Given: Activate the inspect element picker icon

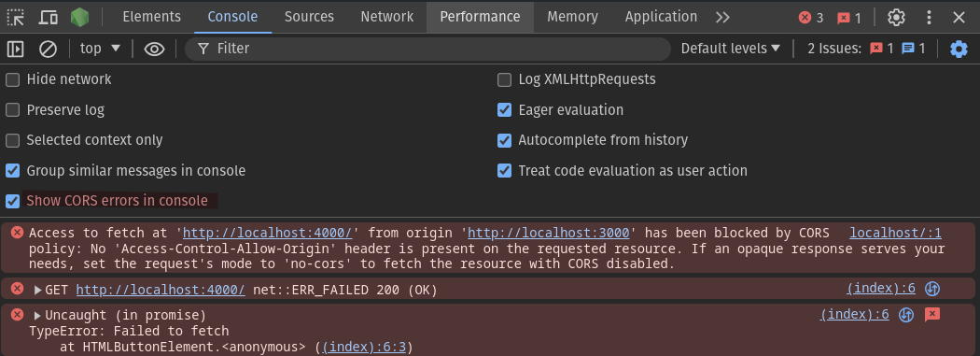Looking at the screenshot, I should [16, 17].
